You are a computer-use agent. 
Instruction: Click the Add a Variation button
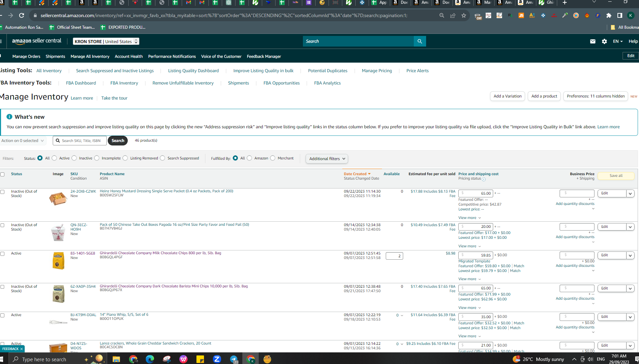coord(508,96)
